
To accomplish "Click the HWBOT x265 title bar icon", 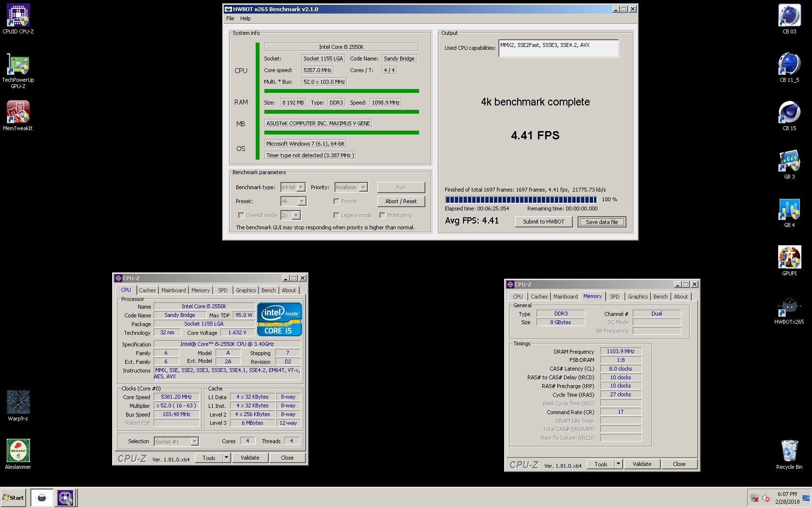I will point(228,9).
